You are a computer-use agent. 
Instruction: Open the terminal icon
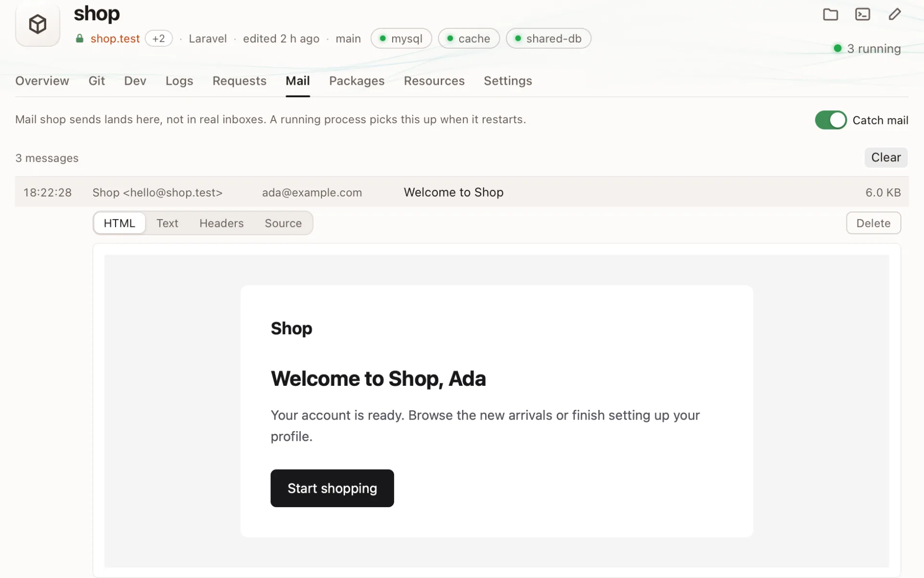pos(862,14)
